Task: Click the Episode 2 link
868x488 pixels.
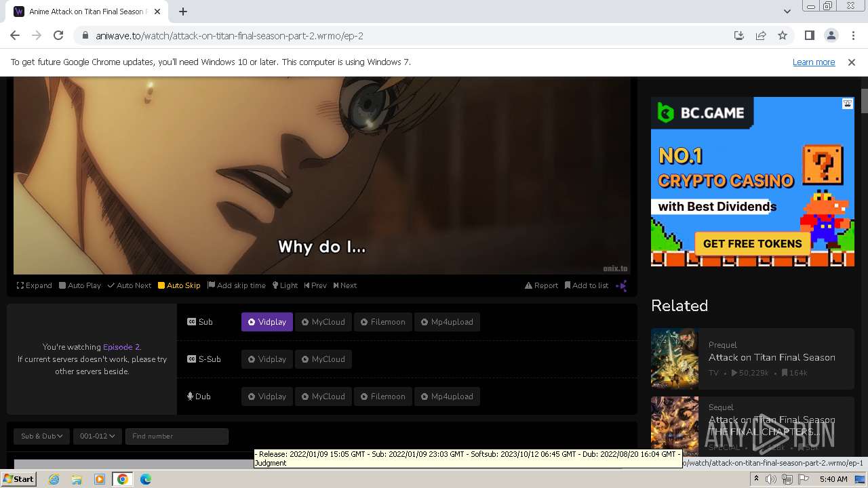Action: pyautogui.click(x=121, y=346)
